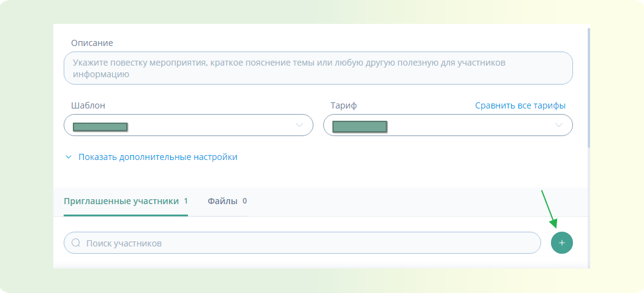Expand Показать дополнительные настройки
Viewport: 644px width, 293px height.
[x=157, y=157]
